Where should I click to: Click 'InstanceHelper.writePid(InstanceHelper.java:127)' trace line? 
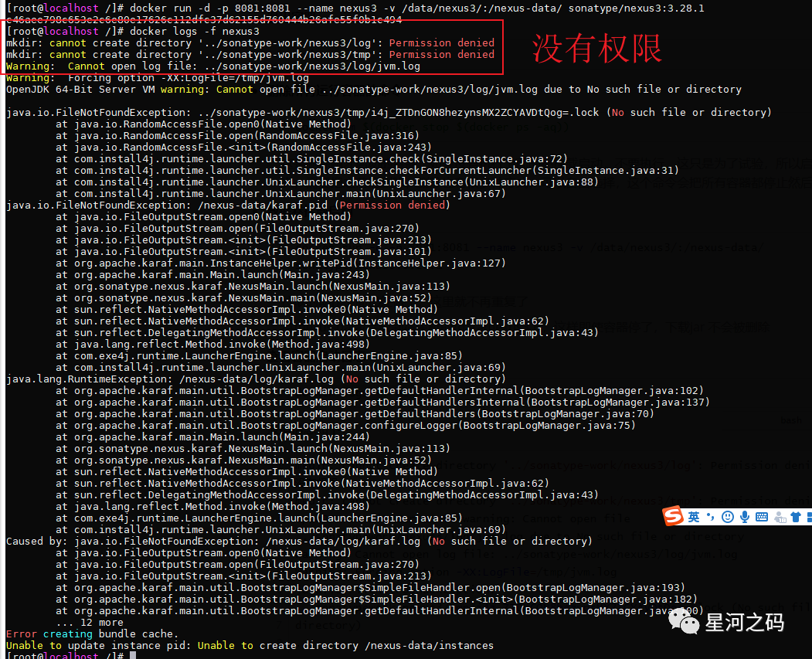coord(280,263)
